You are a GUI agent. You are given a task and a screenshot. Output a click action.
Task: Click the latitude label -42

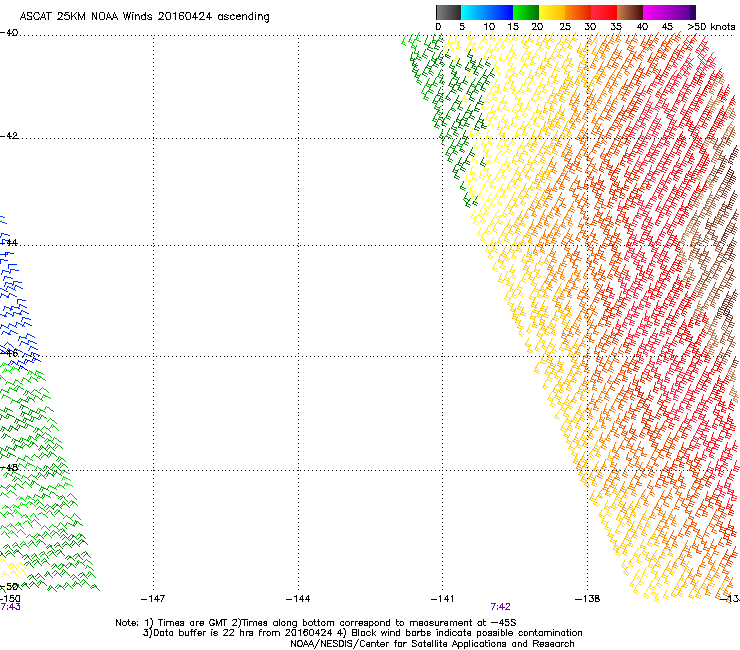point(9,135)
